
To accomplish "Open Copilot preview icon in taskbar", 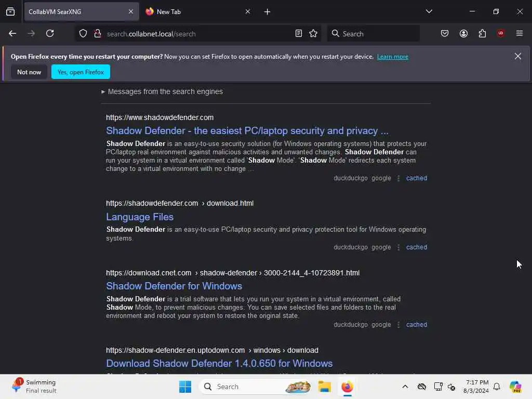I will tap(515, 387).
